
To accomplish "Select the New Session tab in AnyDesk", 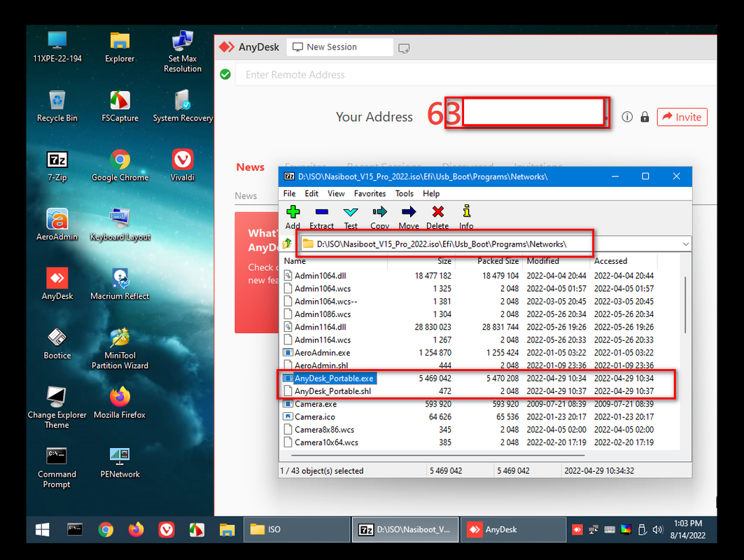I will [339, 47].
